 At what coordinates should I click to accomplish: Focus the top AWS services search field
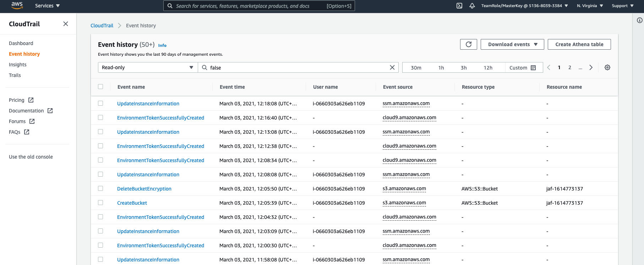pos(259,6)
